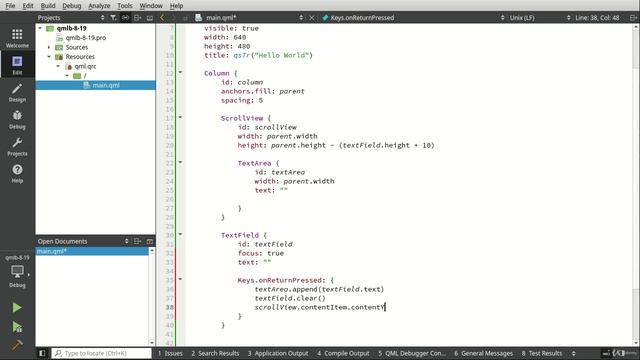Viewport: 640px width, 360px height.
Task: Switch to Edit mode
Action: [17, 65]
